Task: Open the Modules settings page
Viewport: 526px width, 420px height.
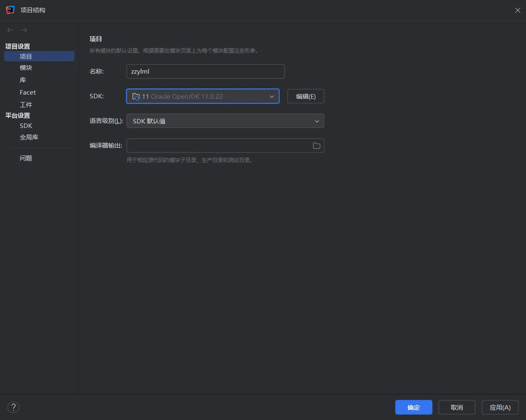Action: [x=26, y=68]
